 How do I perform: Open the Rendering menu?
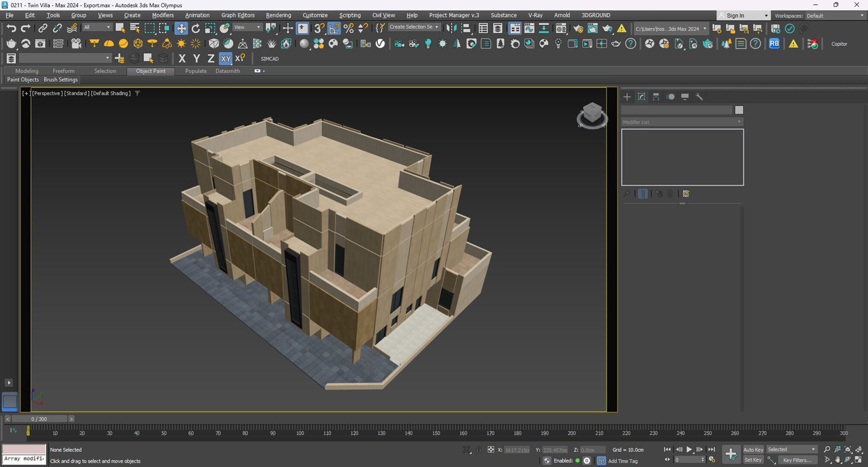pyautogui.click(x=278, y=15)
